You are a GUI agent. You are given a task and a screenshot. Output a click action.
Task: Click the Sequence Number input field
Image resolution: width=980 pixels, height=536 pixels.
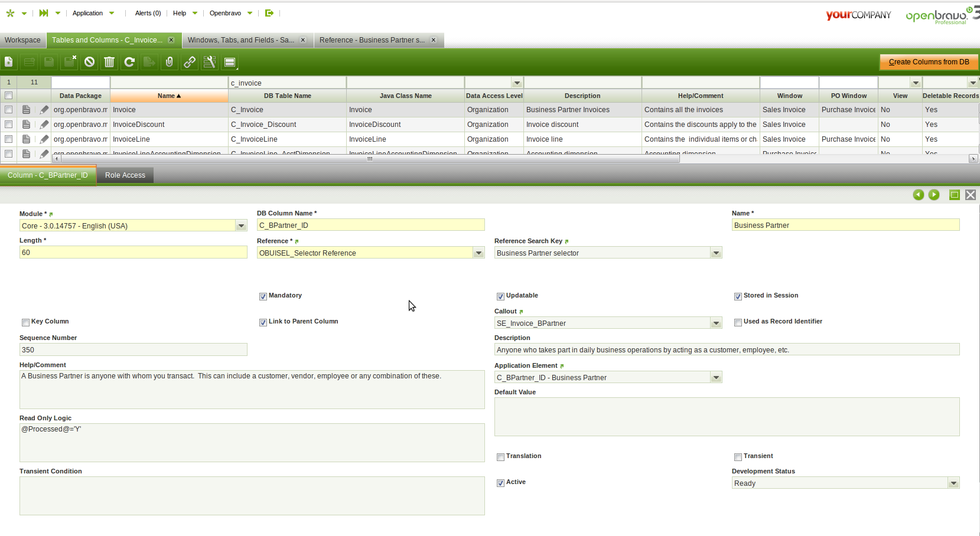coord(133,350)
